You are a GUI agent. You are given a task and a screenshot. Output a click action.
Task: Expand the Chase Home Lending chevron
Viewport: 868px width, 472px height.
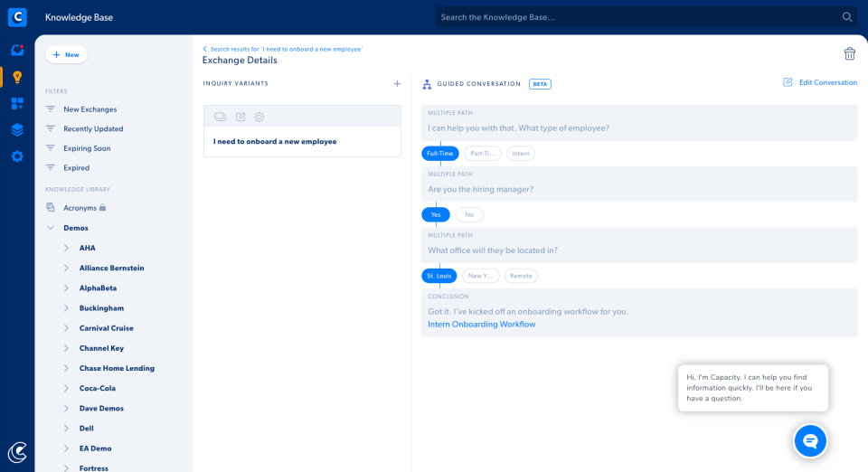[66, 368]
